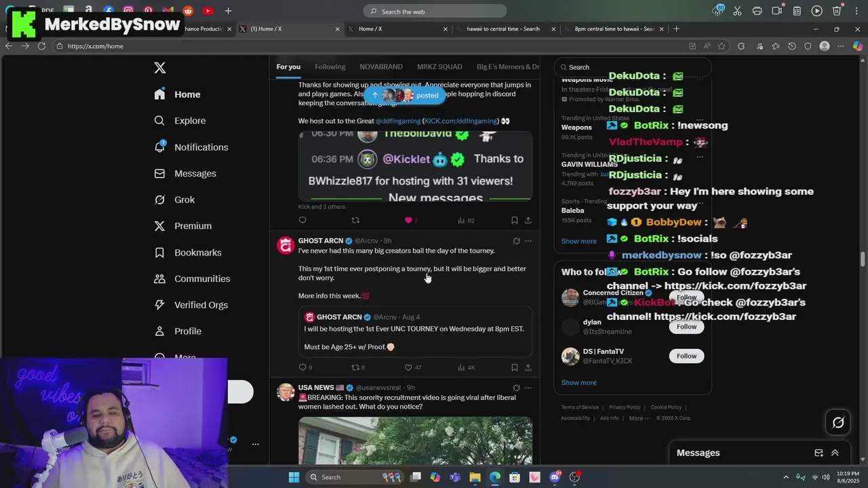Screen dimensions: 868x488
Task: Click the X search field
Action: [x=632, y=67]
